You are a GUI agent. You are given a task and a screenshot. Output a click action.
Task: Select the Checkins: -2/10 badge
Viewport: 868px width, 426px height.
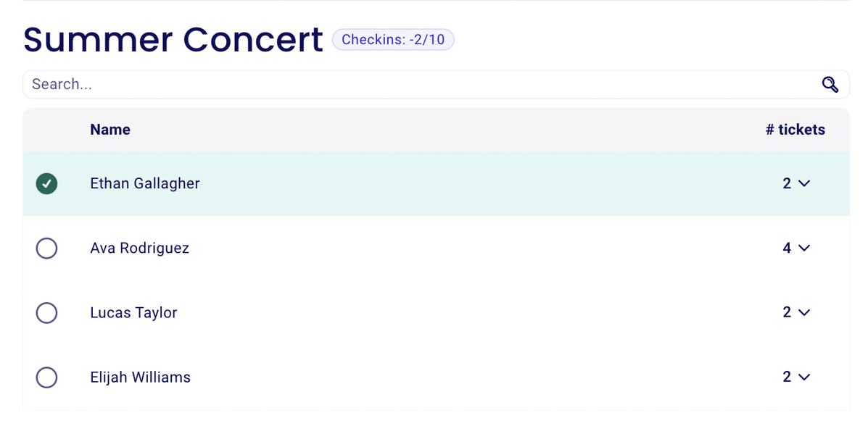[x=393, y=40]
